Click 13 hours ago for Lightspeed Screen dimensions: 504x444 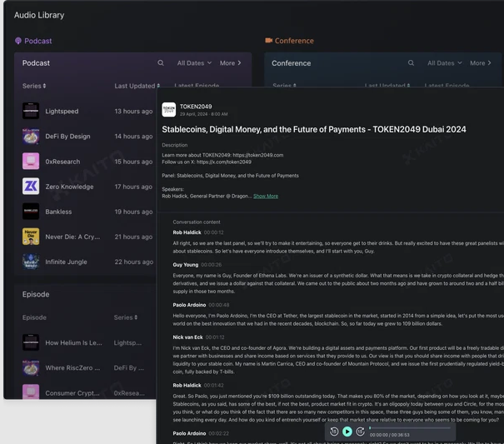(133, 112)
